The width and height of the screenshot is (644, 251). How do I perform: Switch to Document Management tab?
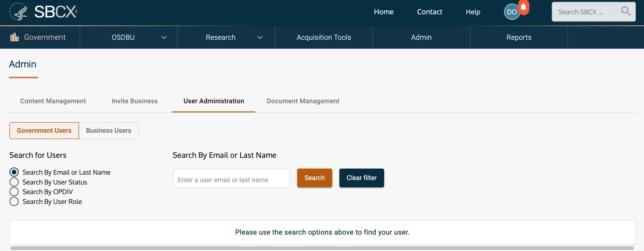303,101
